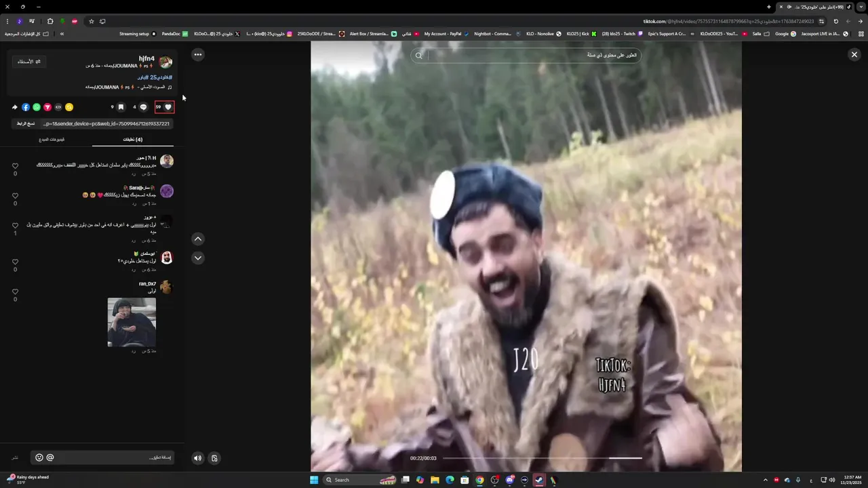Open the Google bookmark
Screen dimensions: 868x488
pos(785,34)
